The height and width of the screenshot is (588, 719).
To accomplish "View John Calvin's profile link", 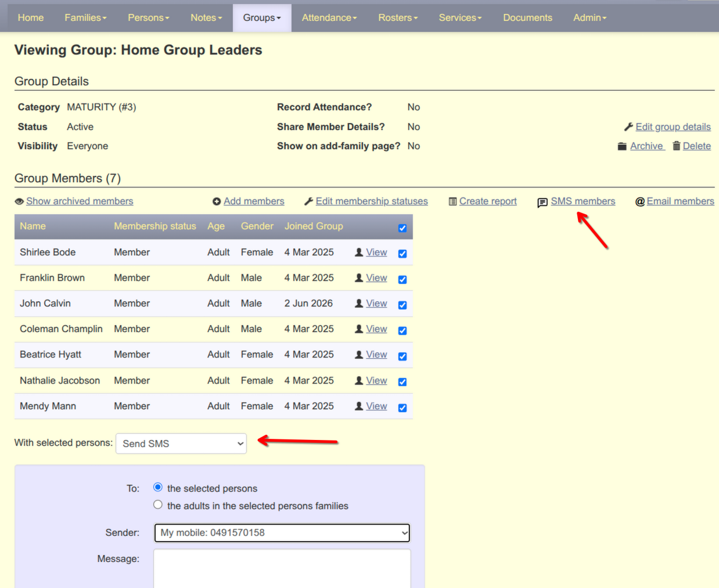I will (376, 304).
